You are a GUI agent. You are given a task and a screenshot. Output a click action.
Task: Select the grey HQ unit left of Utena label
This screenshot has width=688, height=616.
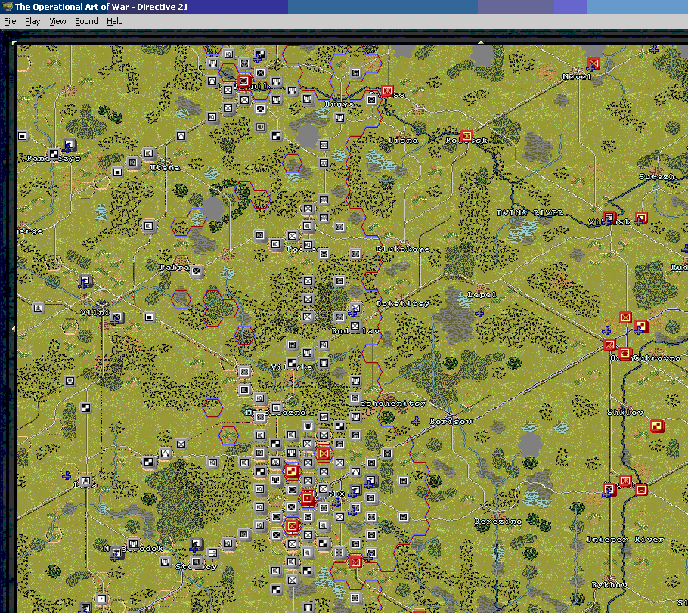pyautogui.click(x=133, y=163)
